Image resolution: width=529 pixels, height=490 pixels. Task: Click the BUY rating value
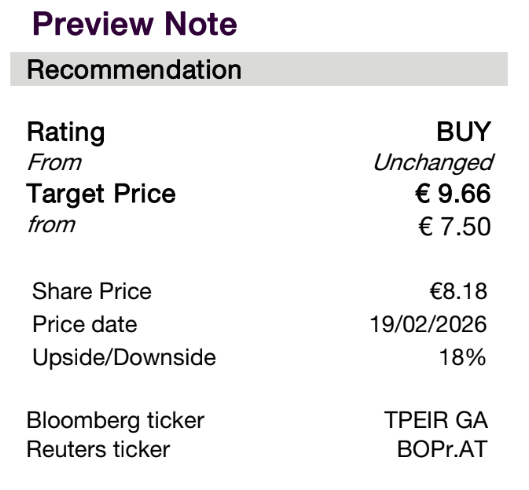pos(464,132)
